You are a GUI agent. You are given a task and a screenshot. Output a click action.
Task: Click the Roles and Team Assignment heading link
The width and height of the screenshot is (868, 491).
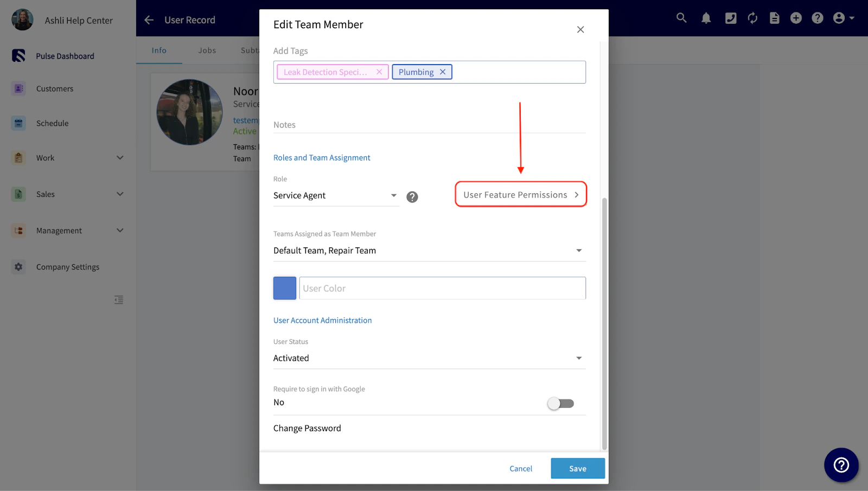coord(322,158)
